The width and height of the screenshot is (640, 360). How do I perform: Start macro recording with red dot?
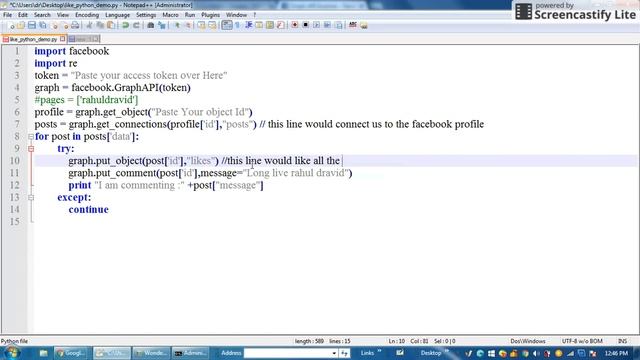(x=294, y=25)
